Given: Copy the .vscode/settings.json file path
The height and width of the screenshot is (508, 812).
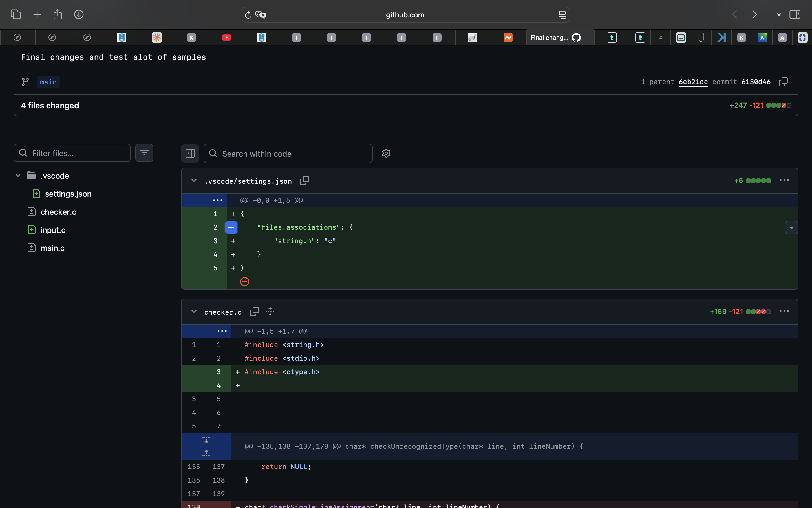Looking at the screenshot, I should 304,181.
